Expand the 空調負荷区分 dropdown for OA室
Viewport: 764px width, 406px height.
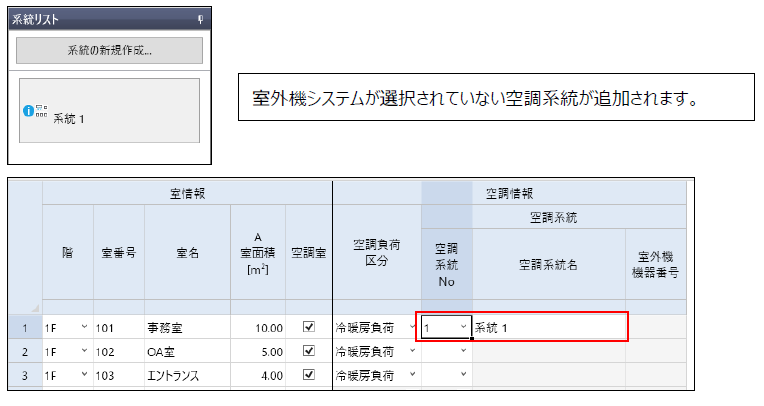(x=412, y=351)
